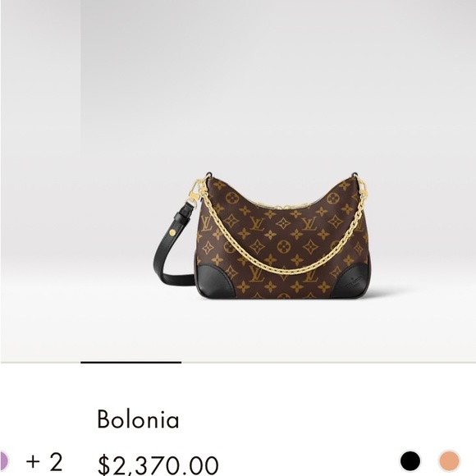Choose the partially visible purple swatch

click(3, 461)
